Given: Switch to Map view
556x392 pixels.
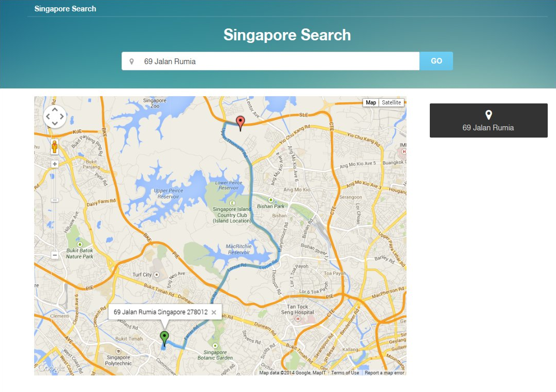Looking at the screenshot, I should pos(371,102).
